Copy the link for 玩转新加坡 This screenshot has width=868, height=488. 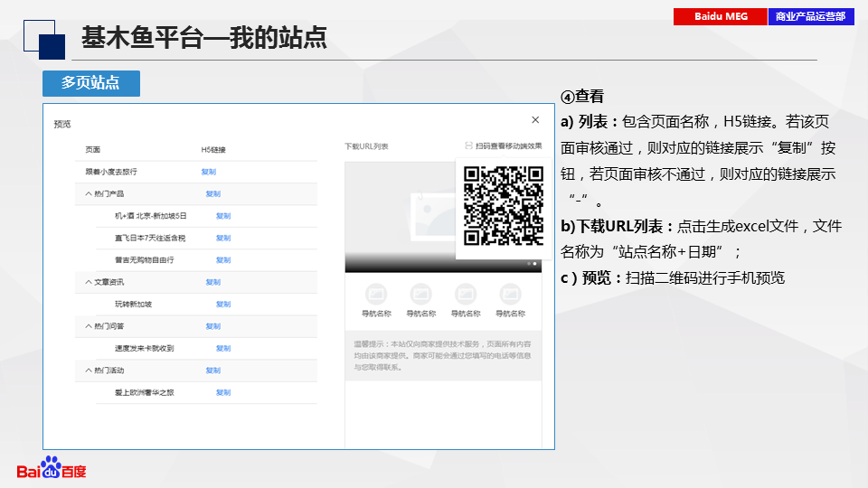click(223, 305)
